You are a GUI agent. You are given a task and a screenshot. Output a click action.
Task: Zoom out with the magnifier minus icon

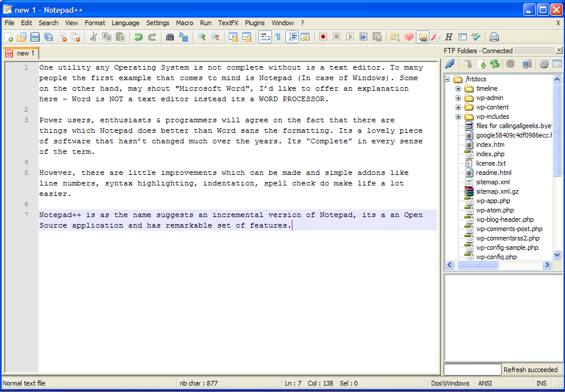coord(215,37)
